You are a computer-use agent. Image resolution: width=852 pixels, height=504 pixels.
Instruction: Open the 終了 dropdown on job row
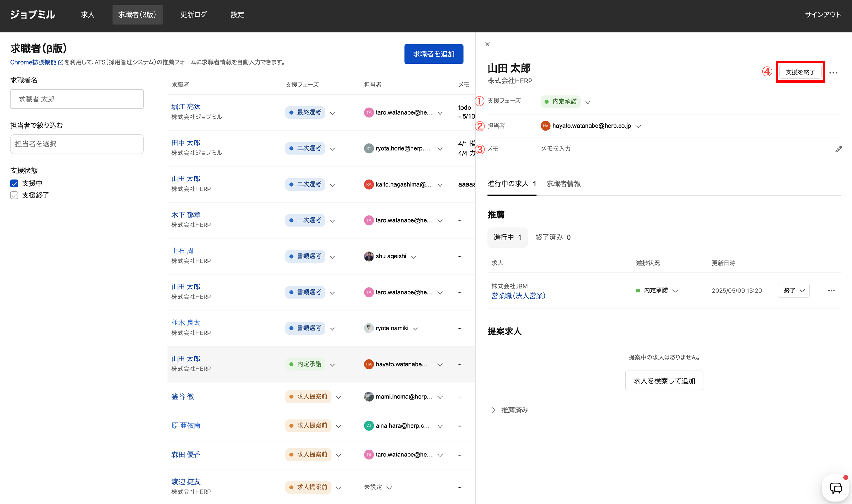click(x=793, y=291)
